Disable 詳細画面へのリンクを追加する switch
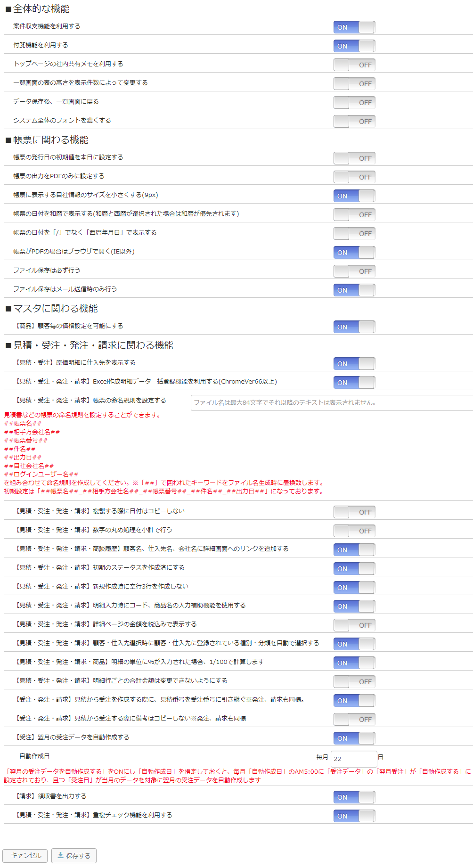This screenshot has height=868, width=473. [x=354, y=550]
